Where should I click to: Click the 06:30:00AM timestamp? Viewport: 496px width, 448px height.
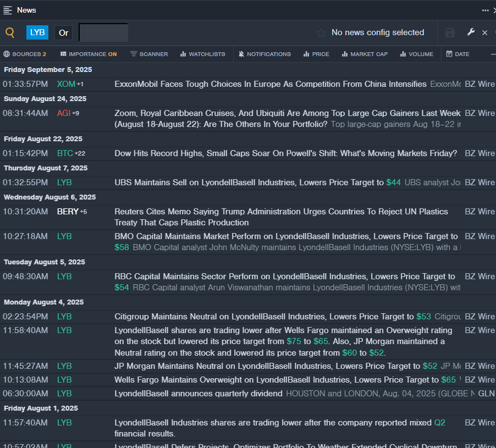pyautogui.click(x=25, y=394)
